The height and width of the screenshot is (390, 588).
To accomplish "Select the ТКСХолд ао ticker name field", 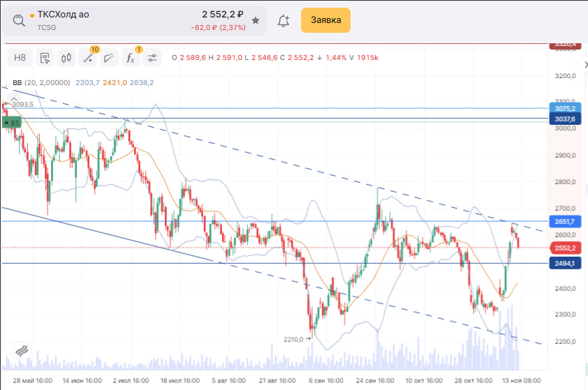I will click(63, 14).
